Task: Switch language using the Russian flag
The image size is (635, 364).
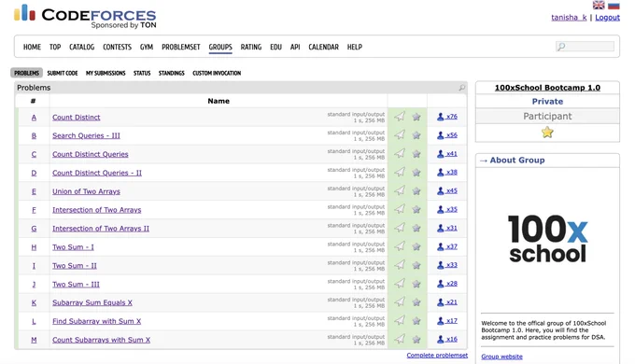Action: (614, 5)
